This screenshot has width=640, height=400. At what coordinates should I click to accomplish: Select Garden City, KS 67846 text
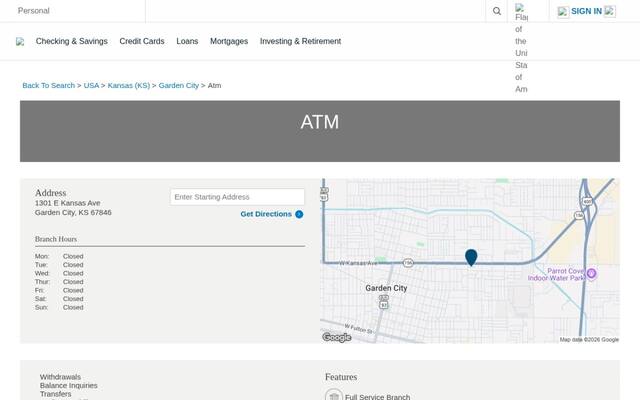point(73,212)
